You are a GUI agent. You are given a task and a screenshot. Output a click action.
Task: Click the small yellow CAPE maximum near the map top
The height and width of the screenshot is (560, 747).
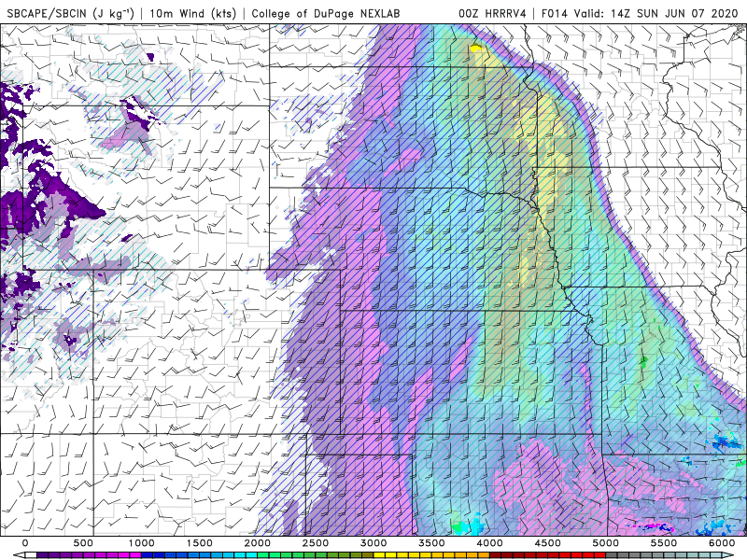tap(475, 49)
